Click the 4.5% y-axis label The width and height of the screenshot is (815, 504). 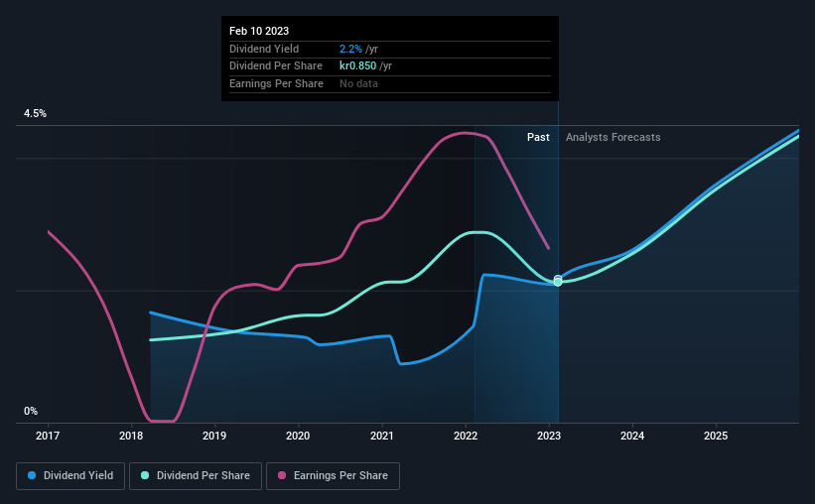coord(35,114)
